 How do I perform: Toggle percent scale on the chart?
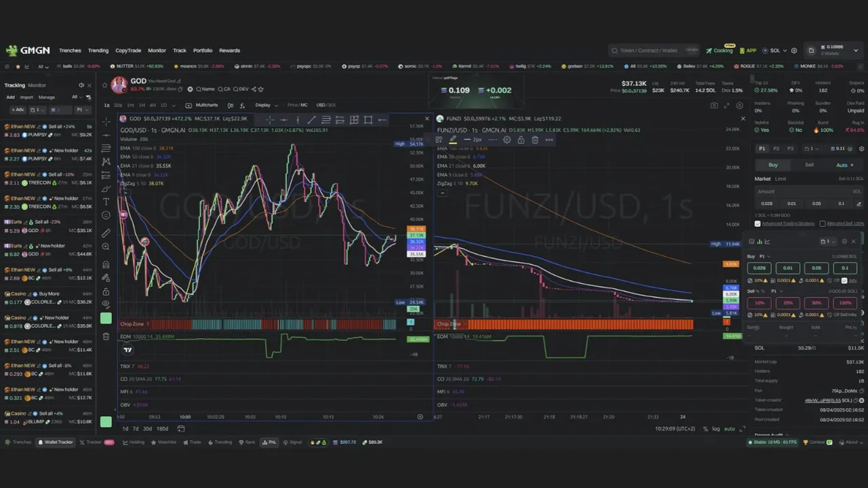pyautogui.click(x=705, y=429)
